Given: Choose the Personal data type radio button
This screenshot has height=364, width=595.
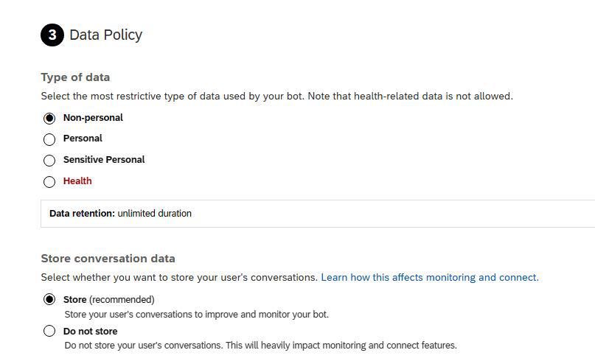Looking at the screenshot, I should click(x=49, y=139).
